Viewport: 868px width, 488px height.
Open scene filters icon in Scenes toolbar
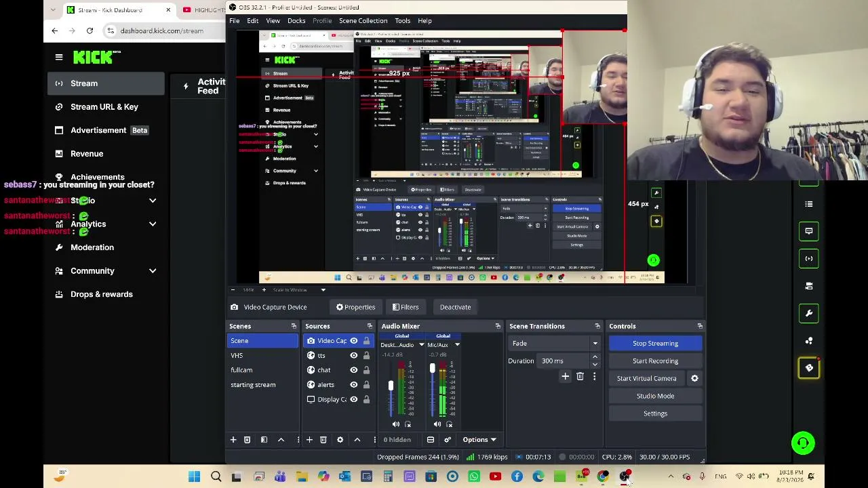coord(264,440)
